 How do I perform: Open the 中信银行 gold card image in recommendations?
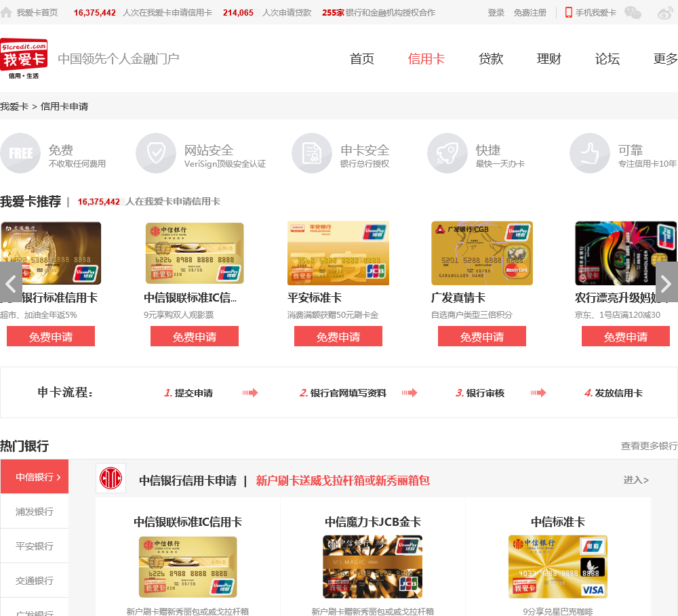(x=195, y=253)
